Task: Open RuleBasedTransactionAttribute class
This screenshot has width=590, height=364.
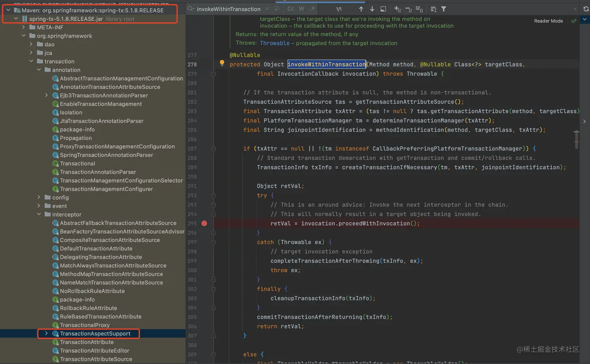Action: [x=101, y=316]
